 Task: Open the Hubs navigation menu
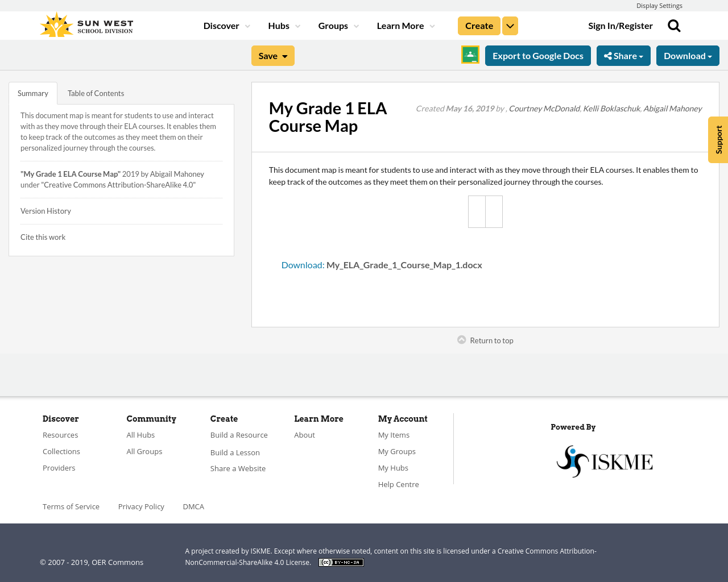click(x=284, y=25)
